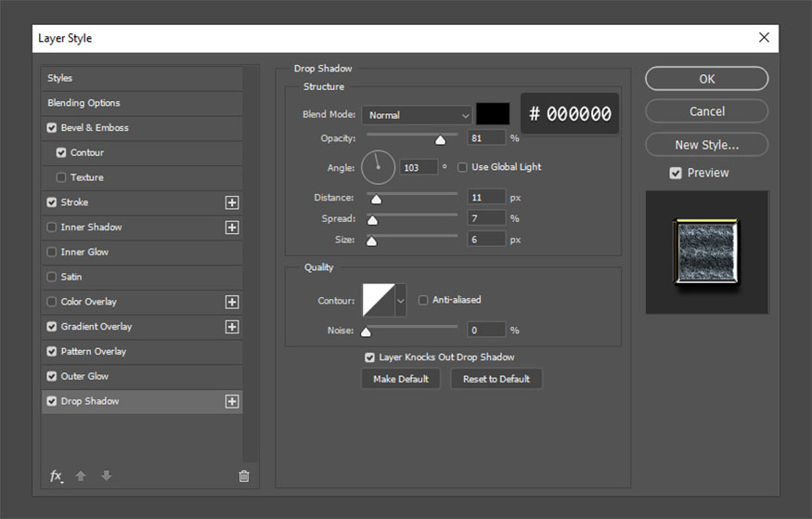
Task: Click the Spread value field showing 7
Action: pyautogui.click(x=486, y=218)
